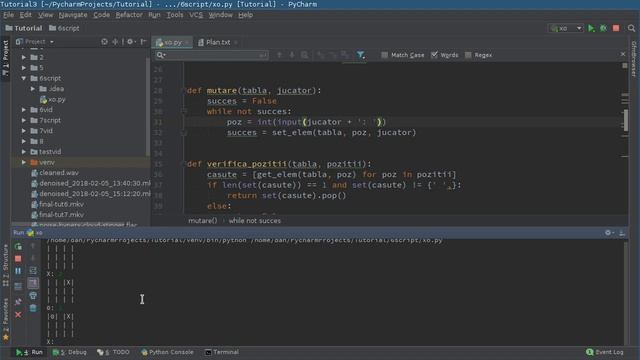Start debugging with the bug icon in toolbar
Image resolution: width=640 pixels, height=360 pixels.
[603, 28]
